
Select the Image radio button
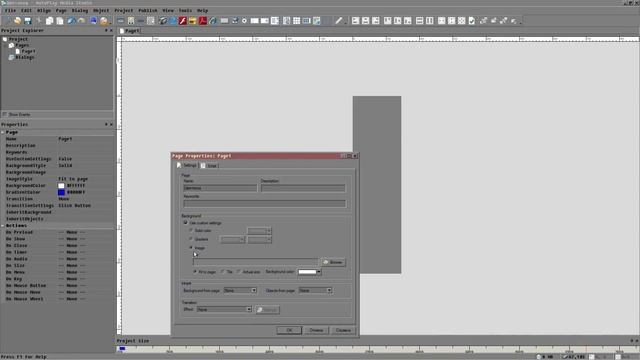(x=191, y=248)
